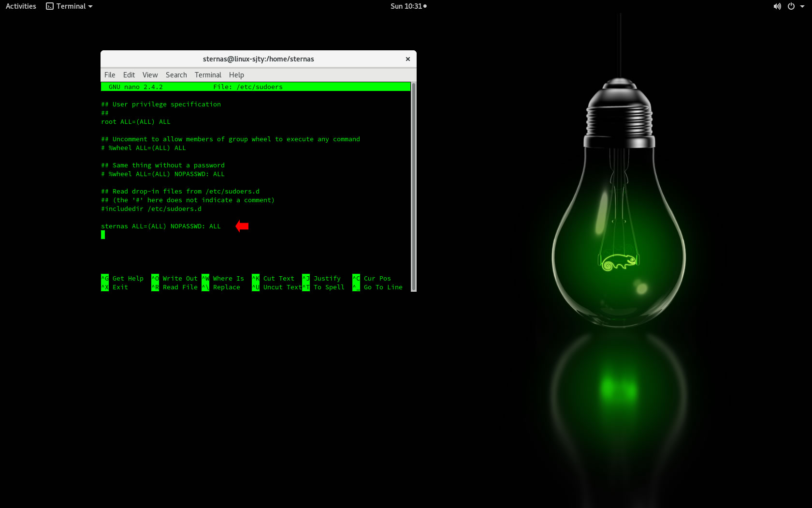The image size is (812, 508).
Task: Open the Edit menu
Action: pyautogui.click(x=129, y=75)
